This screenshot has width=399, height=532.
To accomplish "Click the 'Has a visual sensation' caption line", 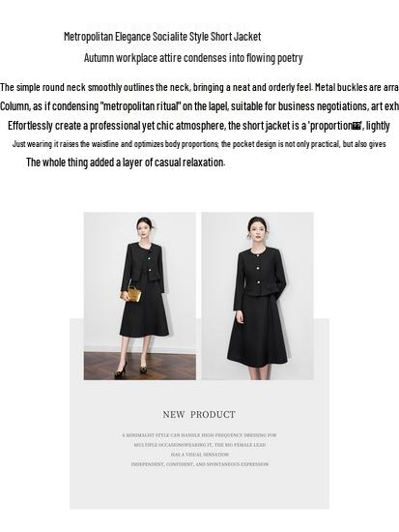I will tap(200, 455).
